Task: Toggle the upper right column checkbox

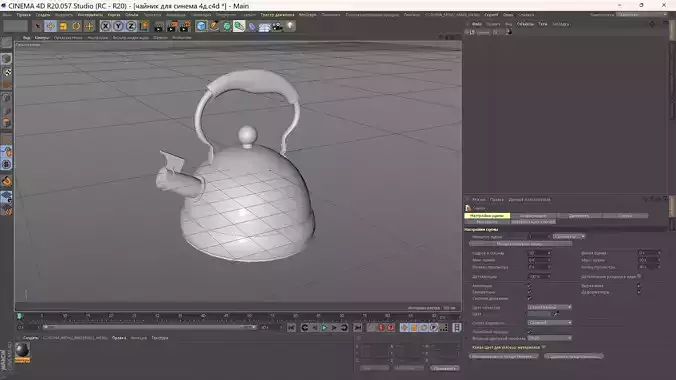Action: 639,286
